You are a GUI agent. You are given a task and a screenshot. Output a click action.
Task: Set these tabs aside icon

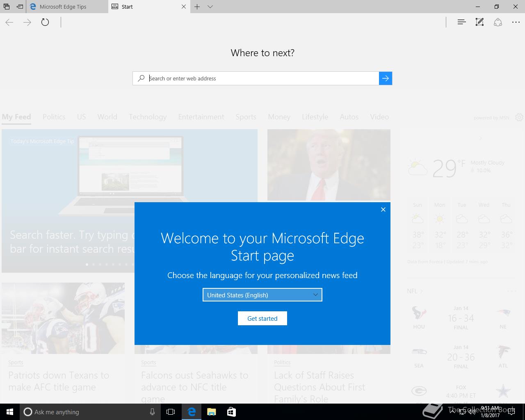pyautogui.click(x=20, y=7)
